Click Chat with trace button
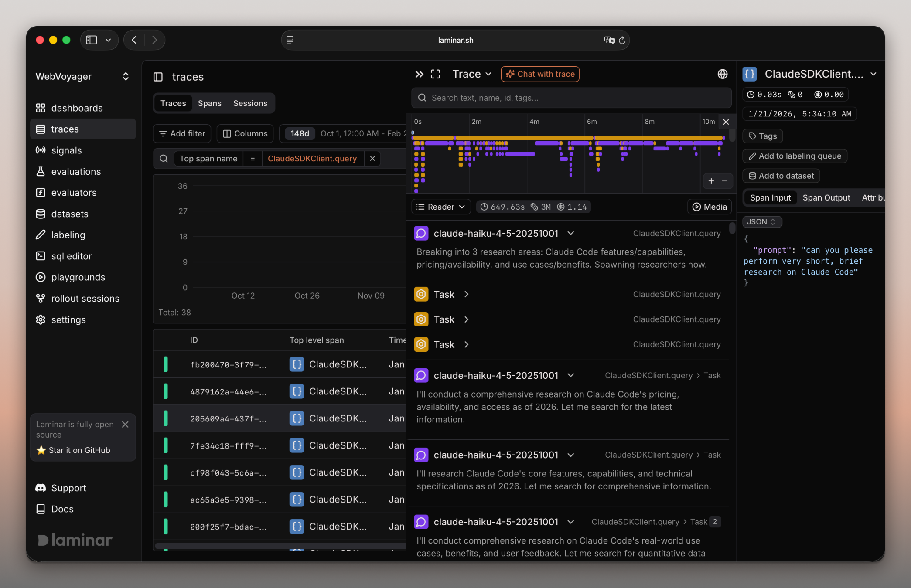911x588 pixels. click(540, 74)
